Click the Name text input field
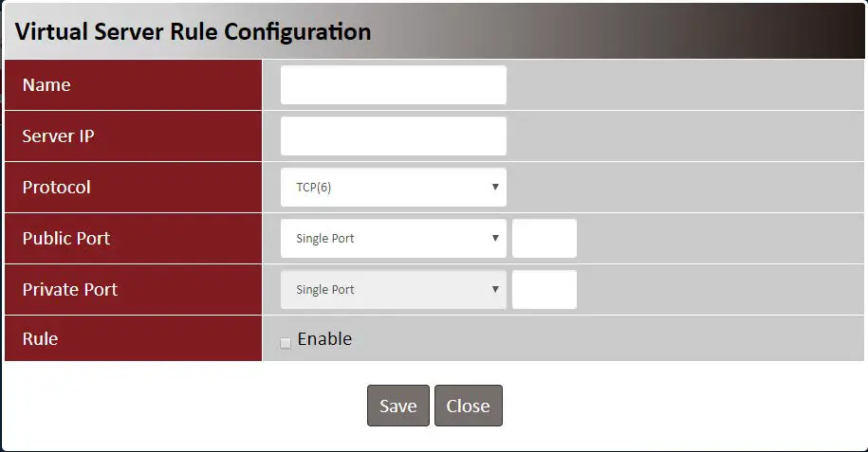 pos(393,85)
